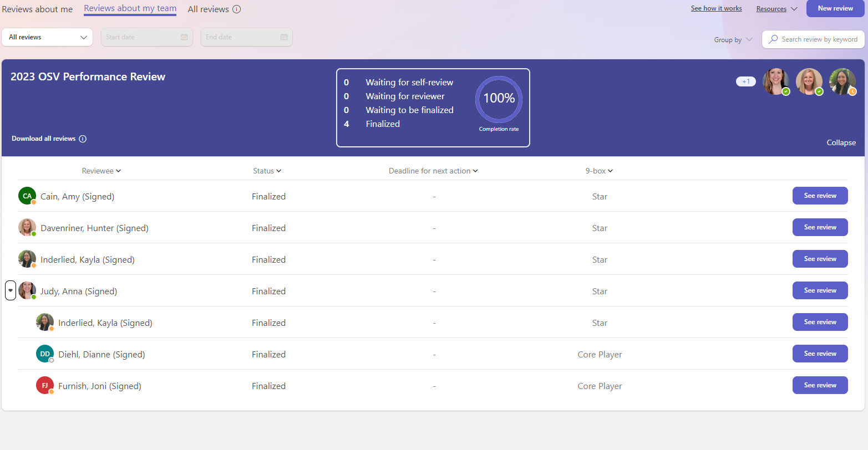The image size is (868, 450).
Task: Click Joni Furnish's FJ avatar
Action: pos(45,386)
